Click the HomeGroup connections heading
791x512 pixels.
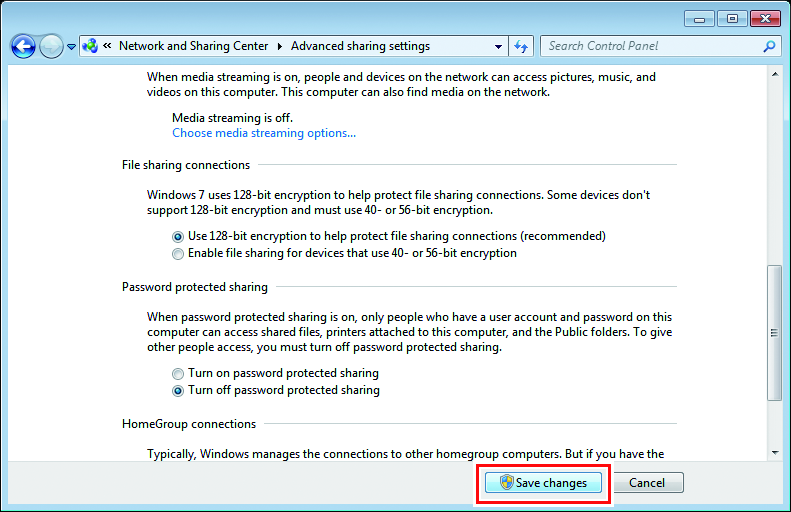(x=189, y=424)
